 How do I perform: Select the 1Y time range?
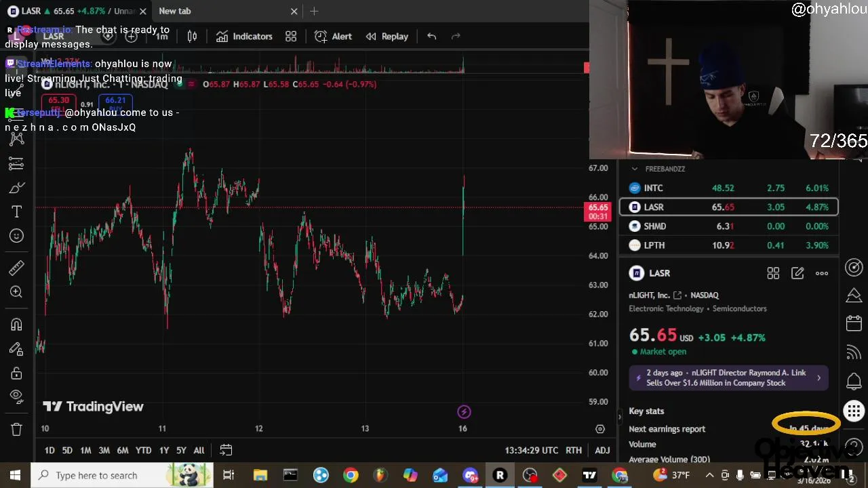point(164,450)
